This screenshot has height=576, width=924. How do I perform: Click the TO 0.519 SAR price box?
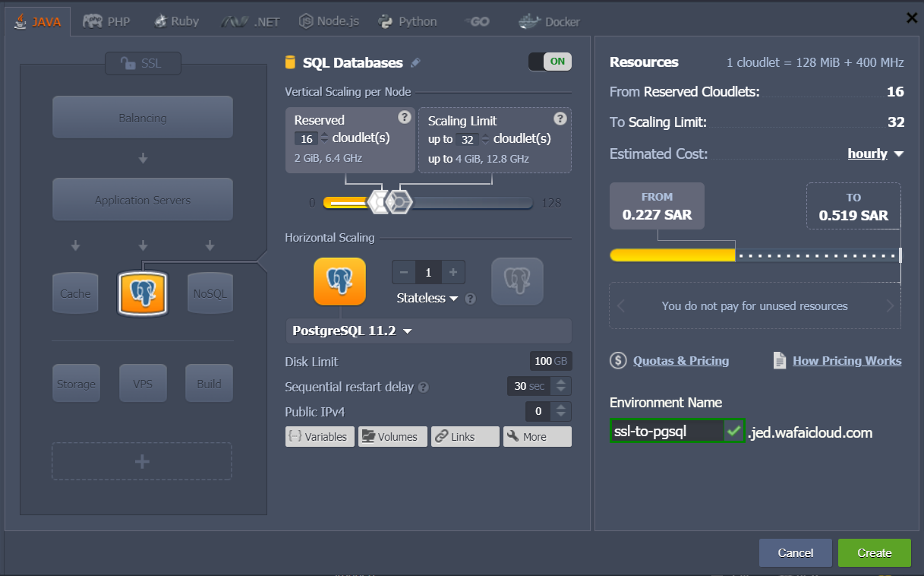click(853, 206)
